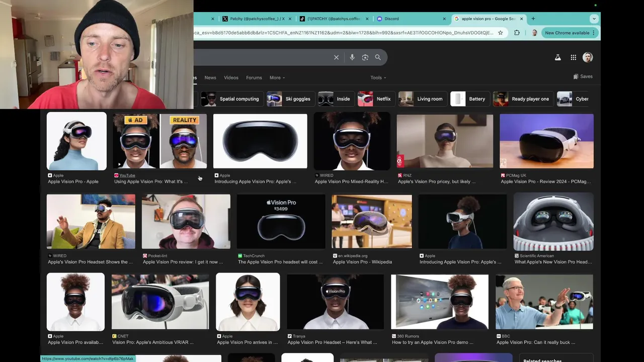This screenshot has width=644, height=362.
Task: Open the TechCrunch $3499 Vision Pro thumbnail
Action: 281,222
